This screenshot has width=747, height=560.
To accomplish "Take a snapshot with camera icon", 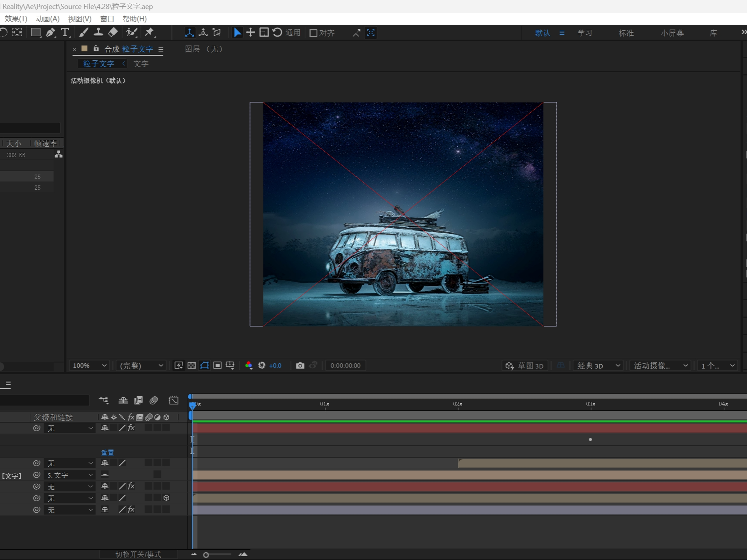I will coord(300,366).
